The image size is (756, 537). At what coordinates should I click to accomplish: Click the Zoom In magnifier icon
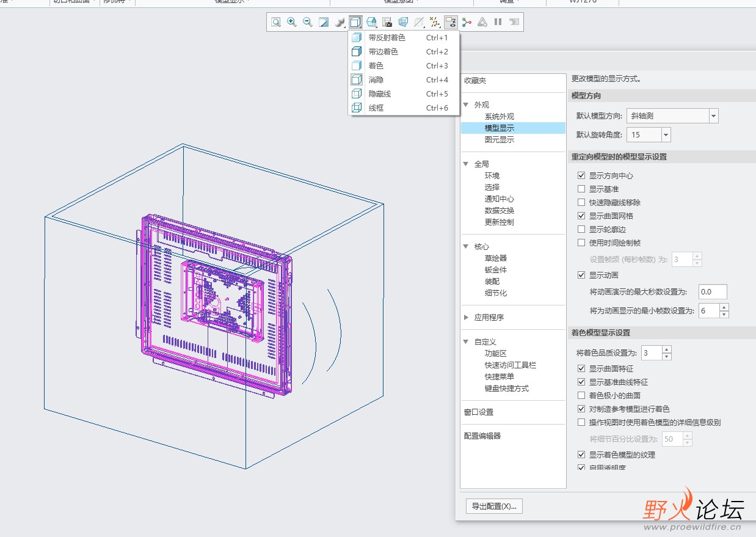(x=292, y=23)
